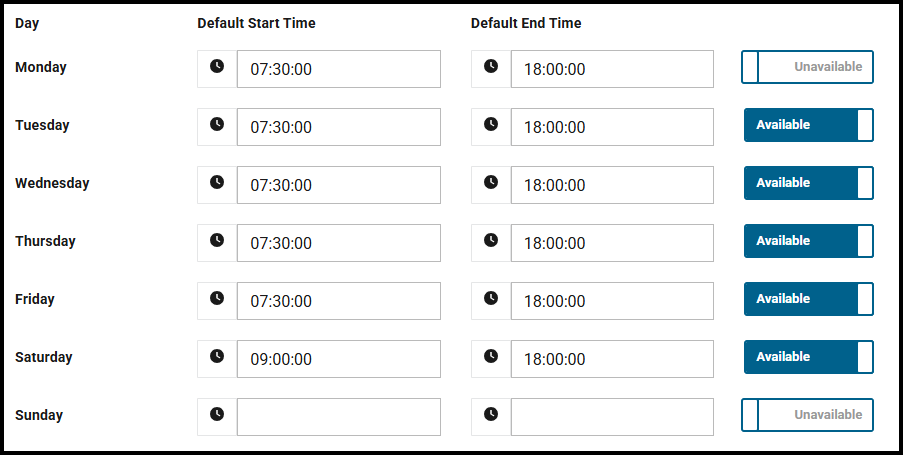The height and width of the screenshot is (455, 903).
Task: Enable availability for Sunday
Action: pos(807,415)
